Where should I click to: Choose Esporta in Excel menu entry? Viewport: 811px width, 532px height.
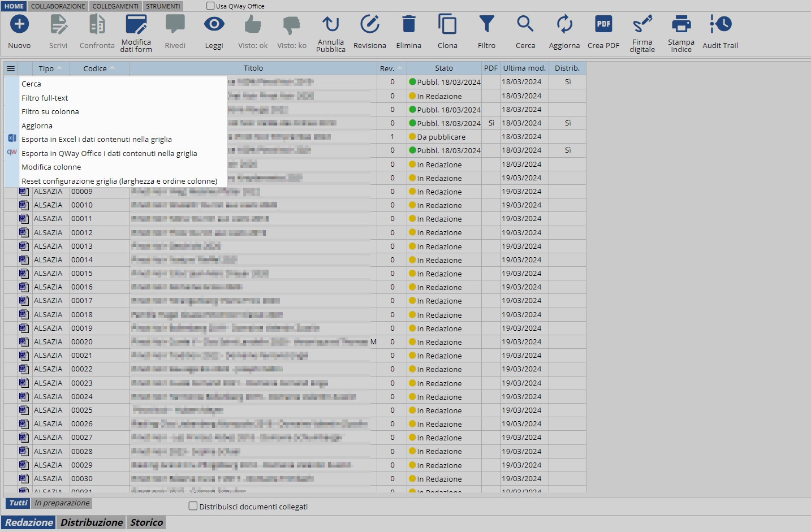(x=96, y=139)
